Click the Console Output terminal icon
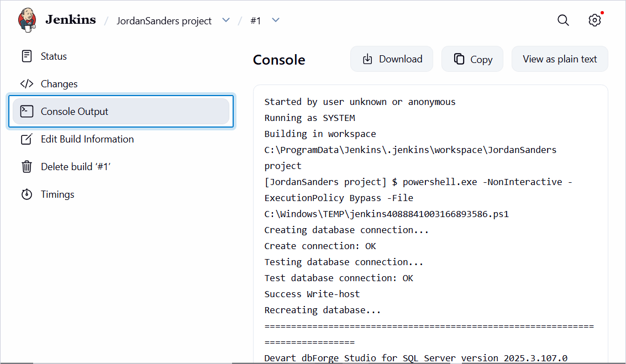 [27, 112]
